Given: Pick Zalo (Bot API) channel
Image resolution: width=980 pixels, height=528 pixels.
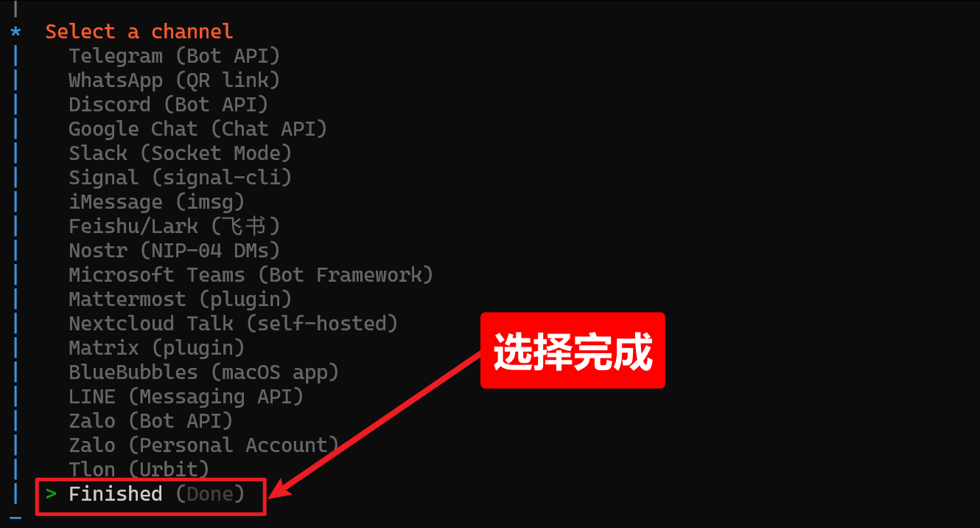Looking at the screenshot, I should [x=151, y=421].
